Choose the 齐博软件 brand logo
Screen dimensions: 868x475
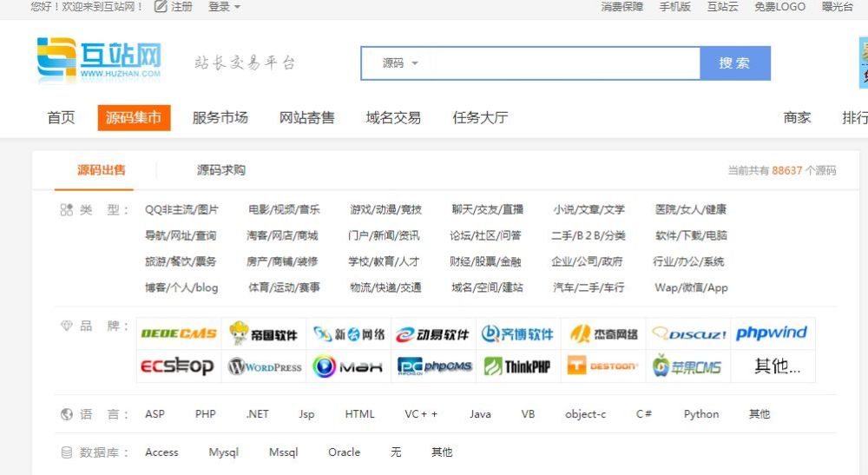518,333
